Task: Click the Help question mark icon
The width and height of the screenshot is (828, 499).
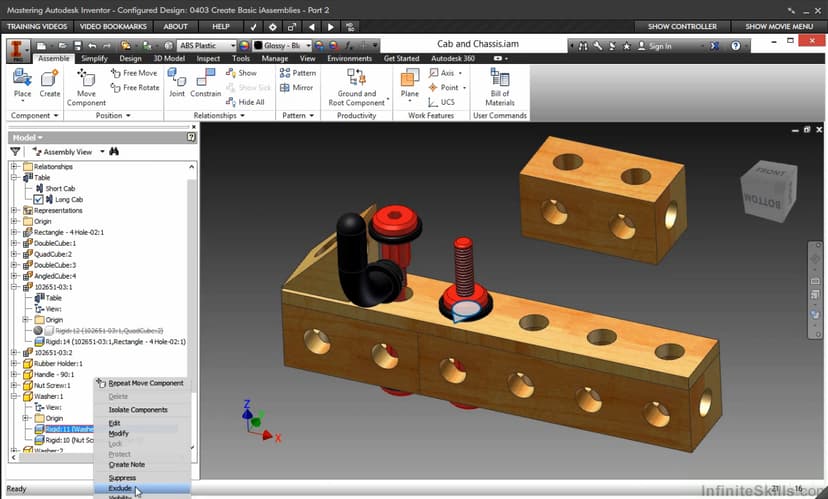Action: 736,46
